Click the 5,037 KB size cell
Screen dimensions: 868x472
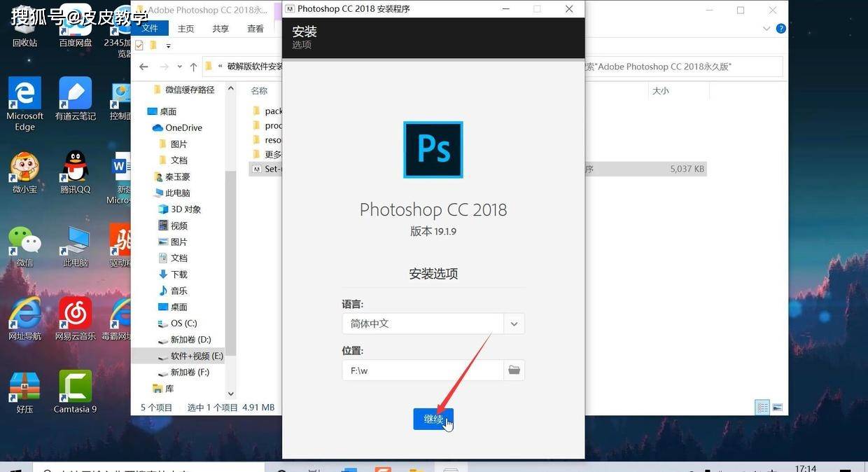[x=687, y=169]
